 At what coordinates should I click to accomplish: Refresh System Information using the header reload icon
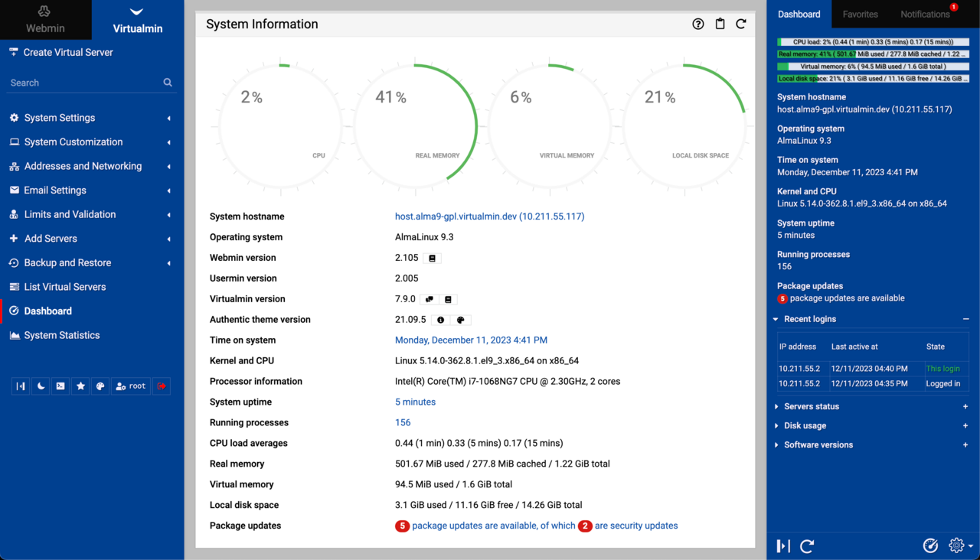(x=741, y=24)
